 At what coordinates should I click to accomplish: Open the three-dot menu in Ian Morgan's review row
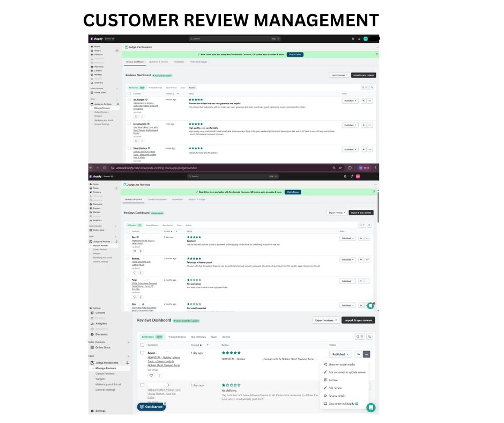[369, 101]
